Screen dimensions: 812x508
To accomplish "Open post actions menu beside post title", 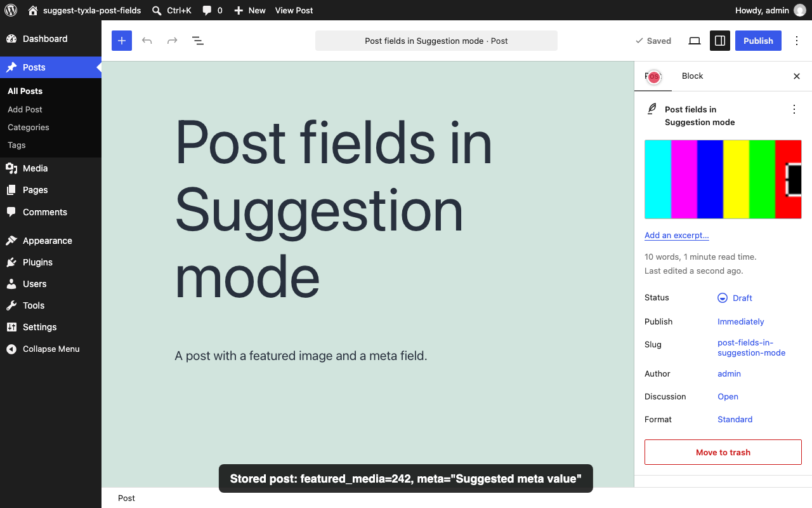I will tap(794, 109).
